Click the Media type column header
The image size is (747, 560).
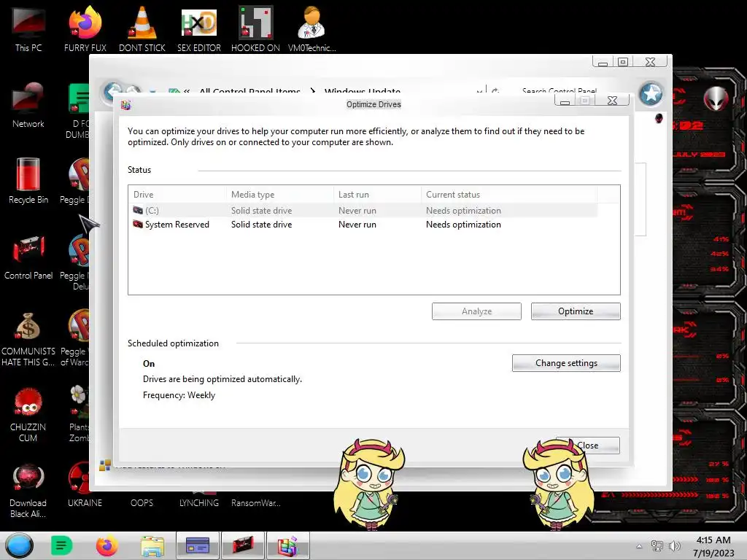pyautogui.click(x=279, y=194)
